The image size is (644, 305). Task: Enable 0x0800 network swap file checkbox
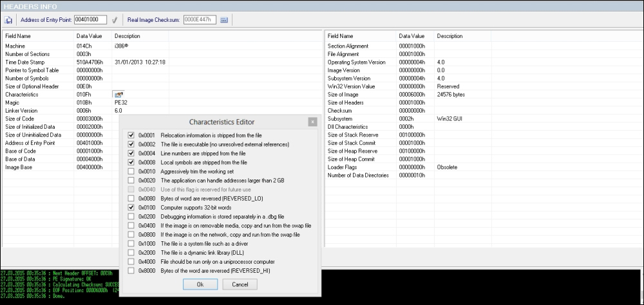pos(131,234)
